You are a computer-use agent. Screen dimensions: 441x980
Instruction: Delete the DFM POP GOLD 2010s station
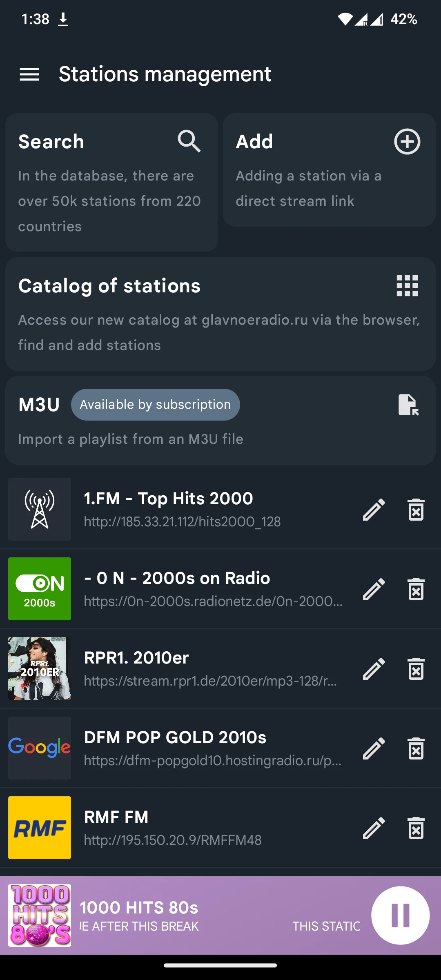[x=416, y=748]
